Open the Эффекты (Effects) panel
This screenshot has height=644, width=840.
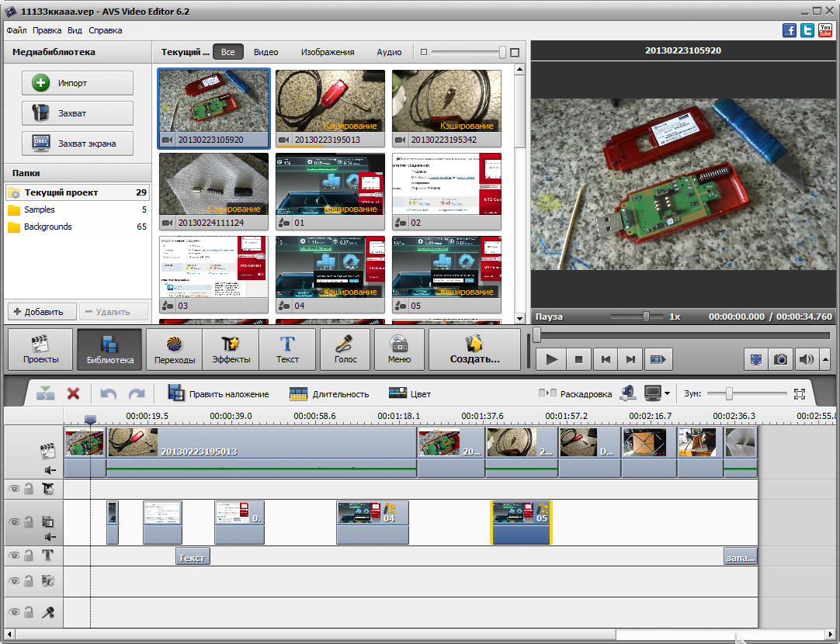click(x=231, y=349)
